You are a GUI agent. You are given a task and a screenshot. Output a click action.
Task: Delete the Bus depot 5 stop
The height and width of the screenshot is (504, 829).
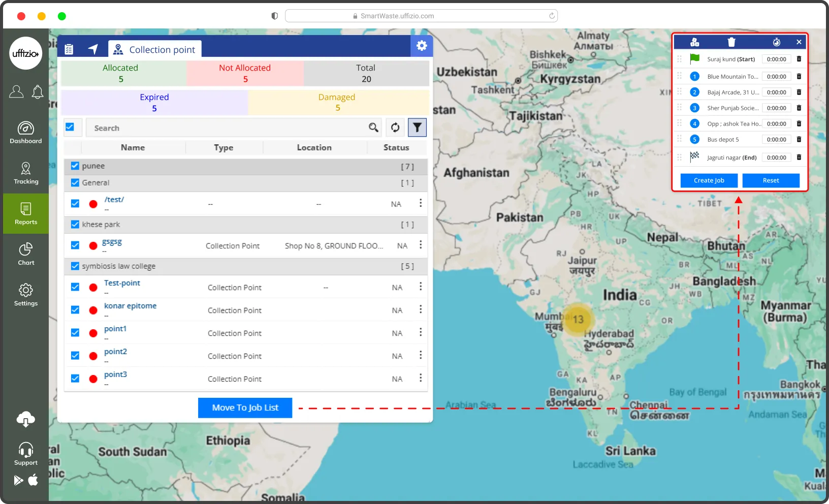click(799, 139)
